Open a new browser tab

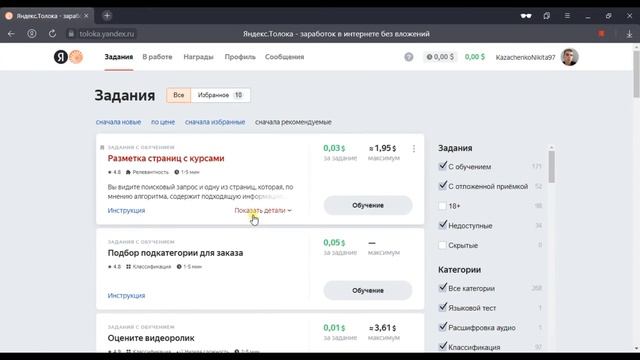click(x=107, y=16)
